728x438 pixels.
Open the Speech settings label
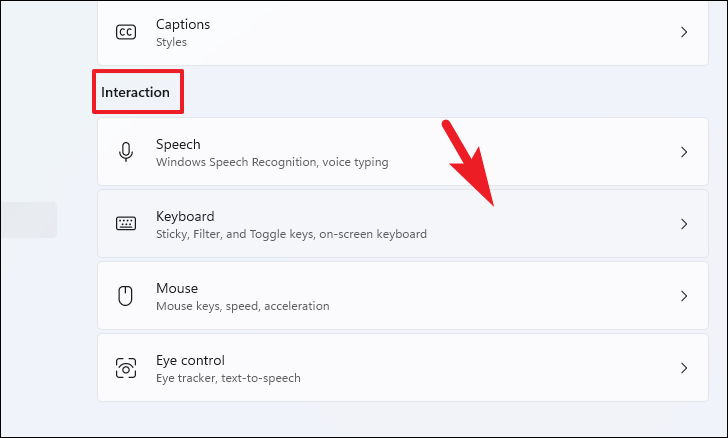coord(178,144)
